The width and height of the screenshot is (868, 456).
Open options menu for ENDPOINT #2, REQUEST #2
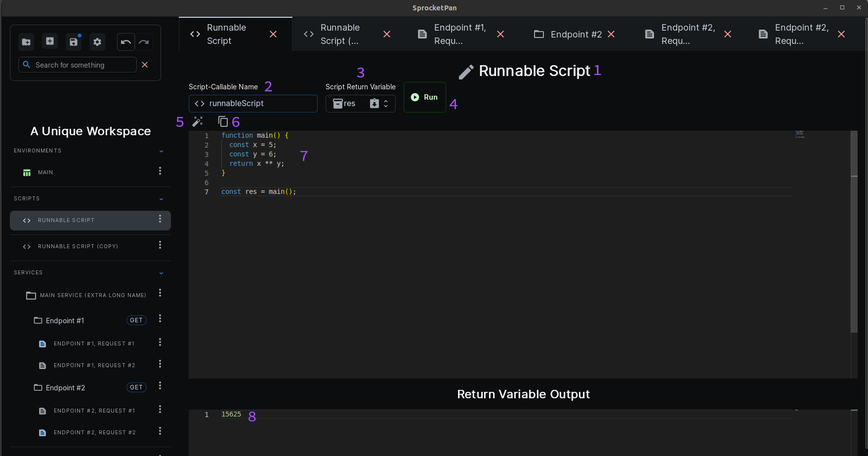point(160,431)
